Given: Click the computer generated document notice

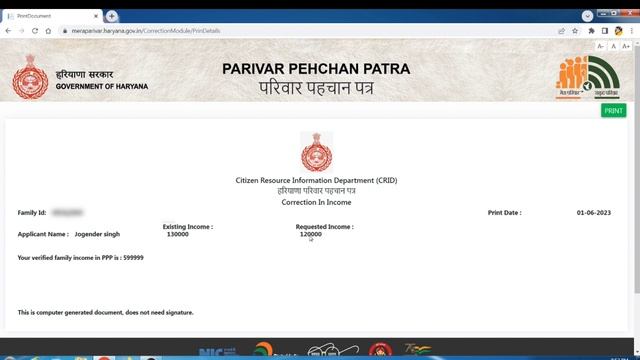Looking at the screenshot, I should pyautogui.click(x=105, y=312).
